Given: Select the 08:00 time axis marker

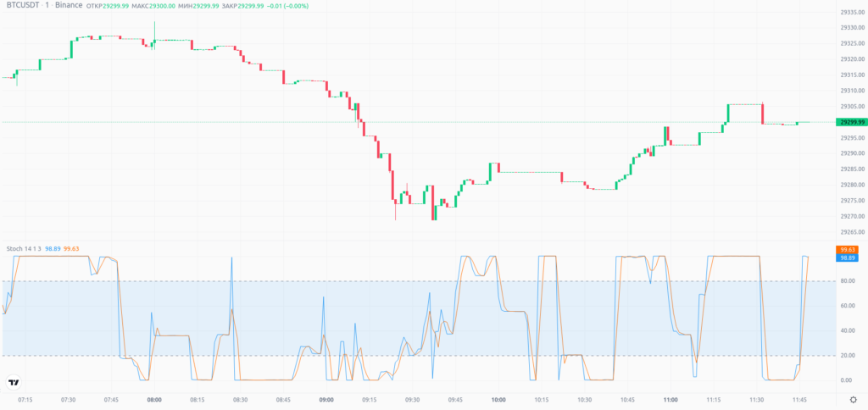Looking at the screenshot, I should point(154,399).
